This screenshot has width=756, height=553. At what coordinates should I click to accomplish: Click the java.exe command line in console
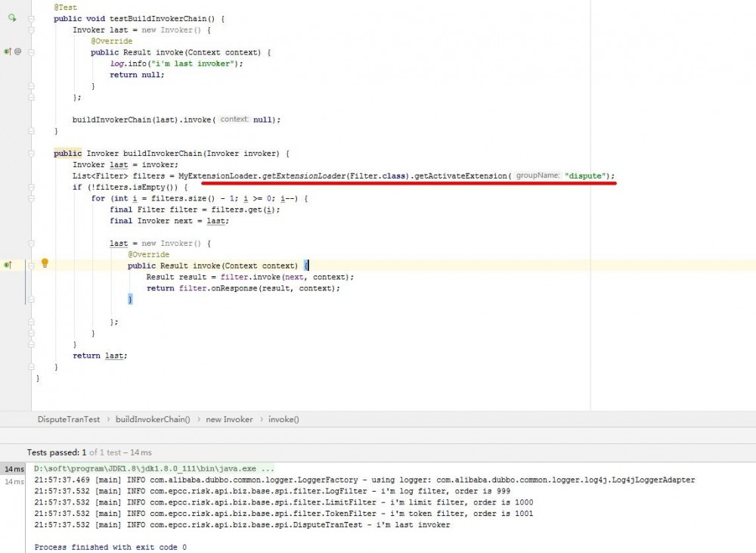[153, 468]
